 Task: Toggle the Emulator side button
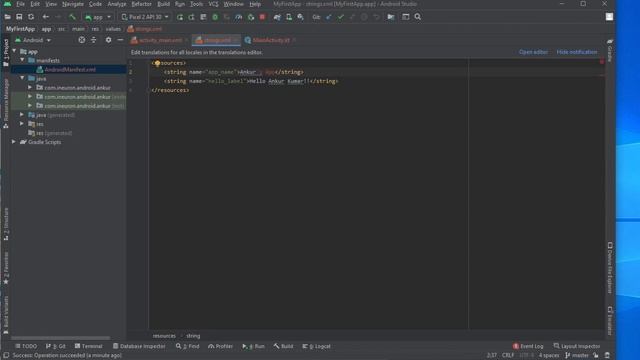pyautogui.click(x=610, y=321)
